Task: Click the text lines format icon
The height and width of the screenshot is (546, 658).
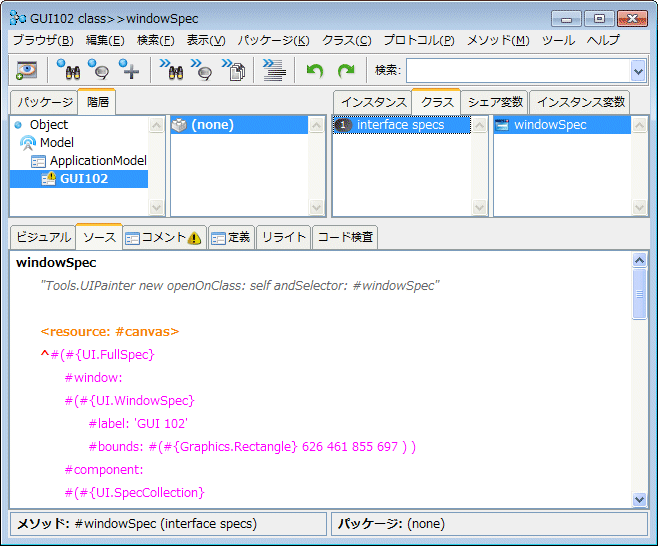Action: (x=272, y=70)
